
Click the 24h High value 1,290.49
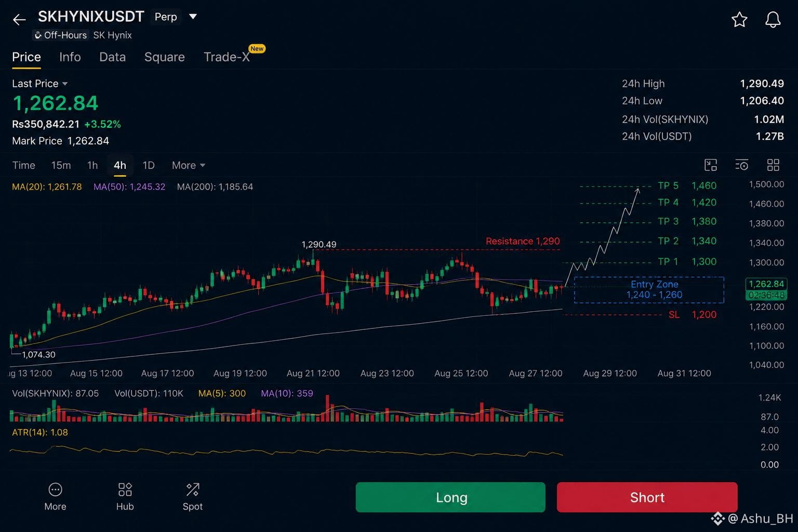pos(762,84)
